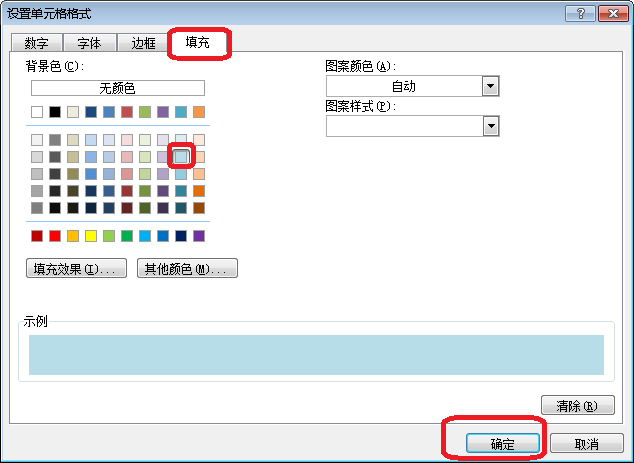Open 其他颜色 more colors dialog
634x463 pixels.
[187, 268]
